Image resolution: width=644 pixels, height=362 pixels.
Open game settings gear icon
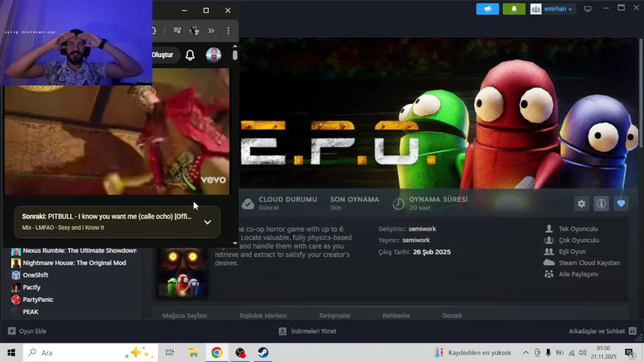coord(582,204)
